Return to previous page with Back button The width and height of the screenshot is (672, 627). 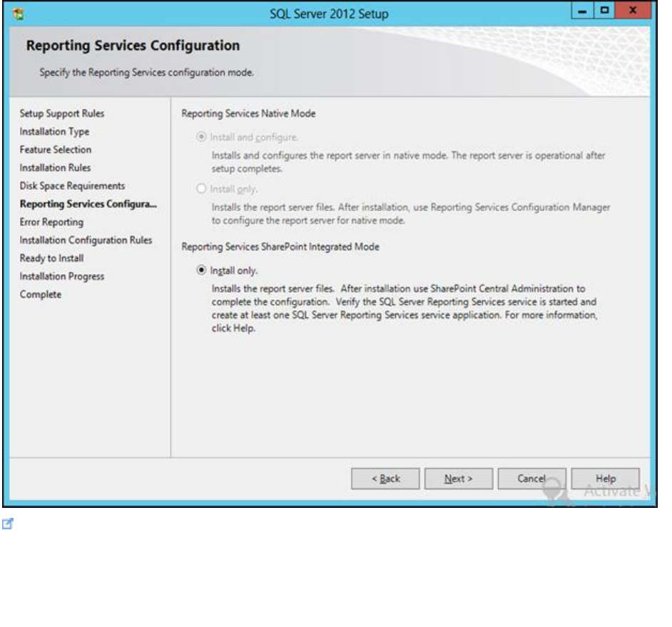click(385, 479)
